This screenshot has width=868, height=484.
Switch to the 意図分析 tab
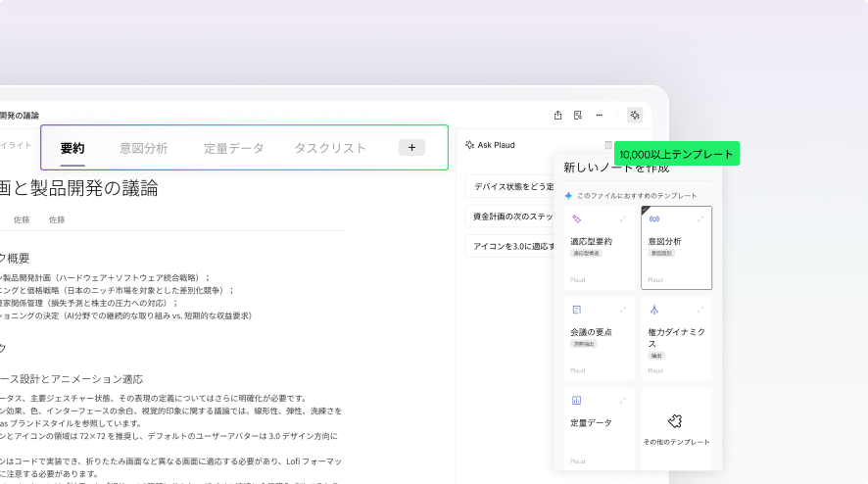(x=144, y=148)
